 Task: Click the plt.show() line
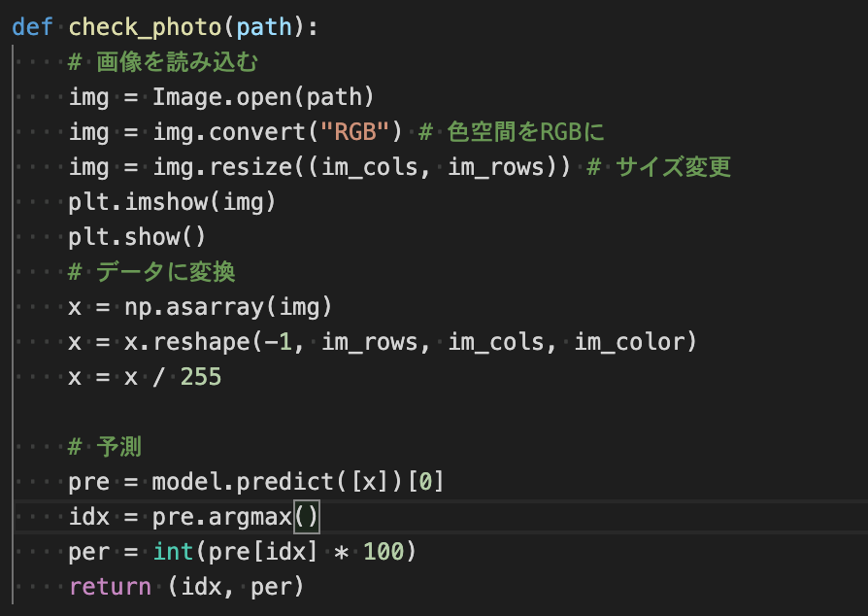[137, 237]
